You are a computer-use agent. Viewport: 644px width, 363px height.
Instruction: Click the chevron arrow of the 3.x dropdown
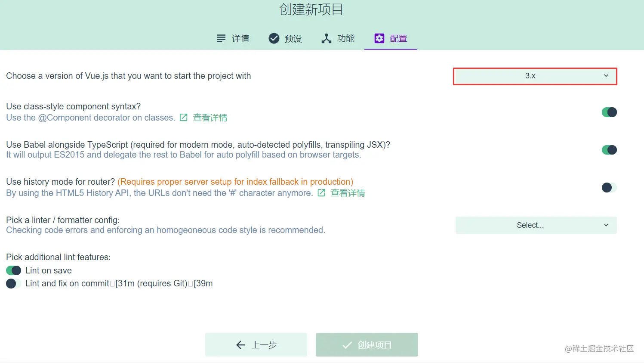[606, 76]
